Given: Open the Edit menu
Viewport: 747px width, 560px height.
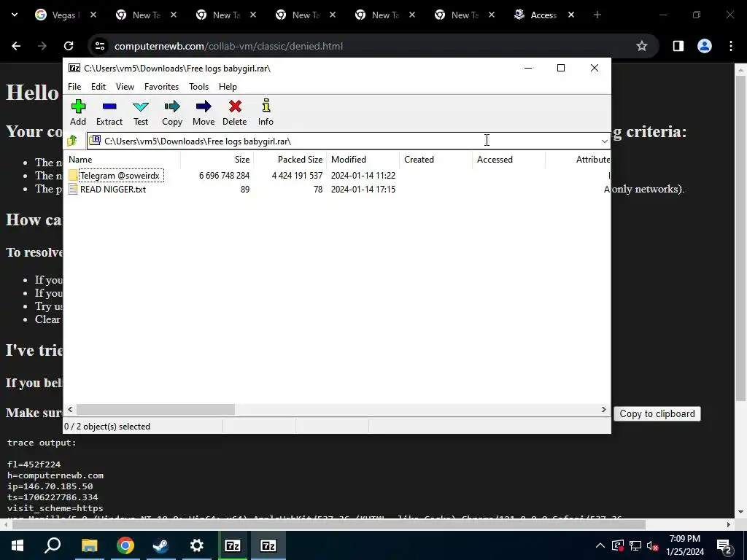Looking at the screenshot, I should 98,87.
